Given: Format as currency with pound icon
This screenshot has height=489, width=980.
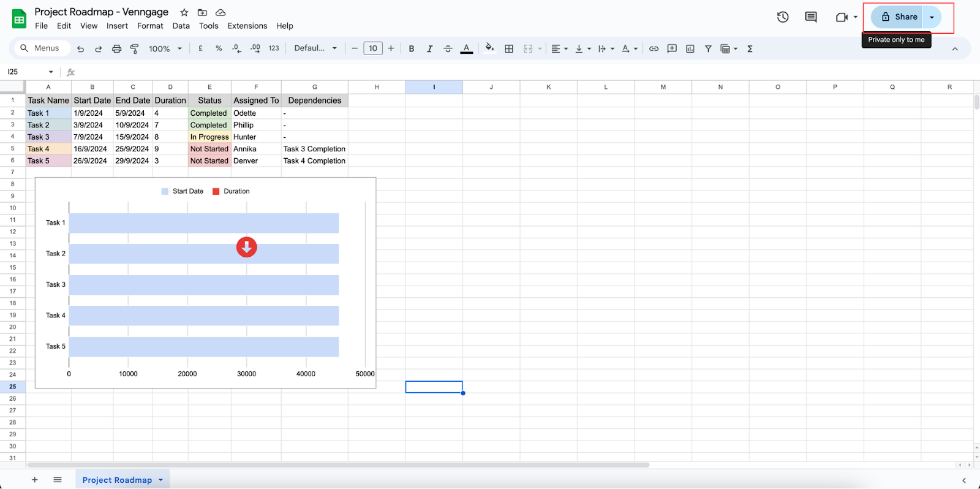Looking at the screenshot, I should point(200,48).
